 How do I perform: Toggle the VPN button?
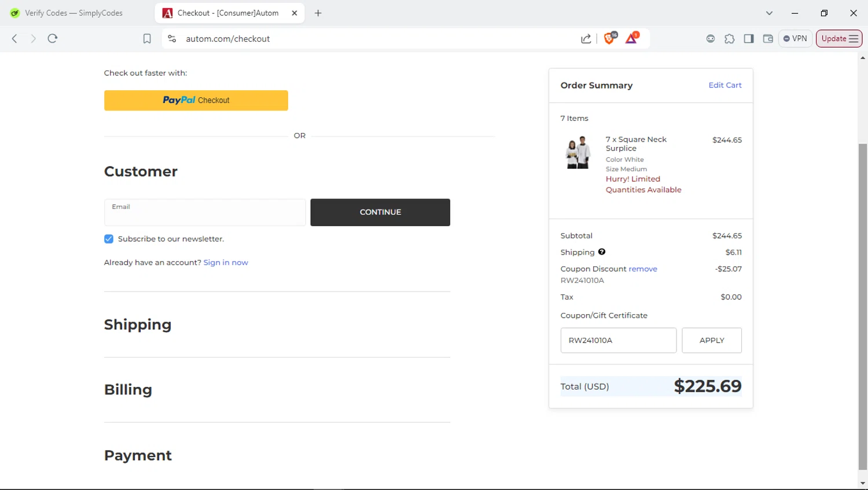pyautogui.click(x=795, y=39)
